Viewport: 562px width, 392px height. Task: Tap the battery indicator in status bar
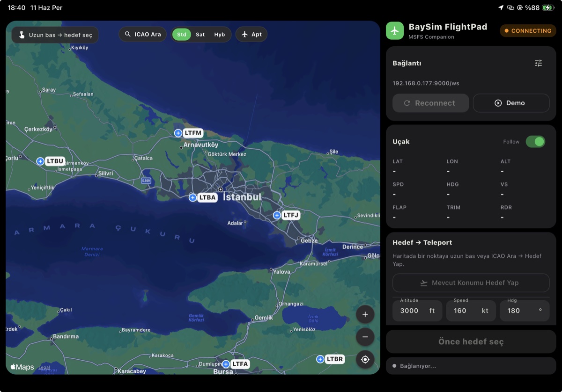[548, 7]
